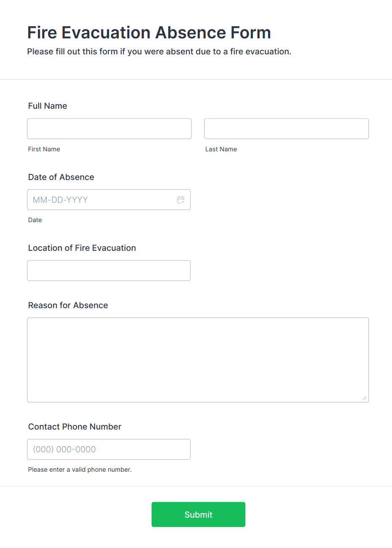Image resolution: width=392 pixels, height=548 pixels.
Task: Click the First Name input field
Action: click(x=109, y=129)
